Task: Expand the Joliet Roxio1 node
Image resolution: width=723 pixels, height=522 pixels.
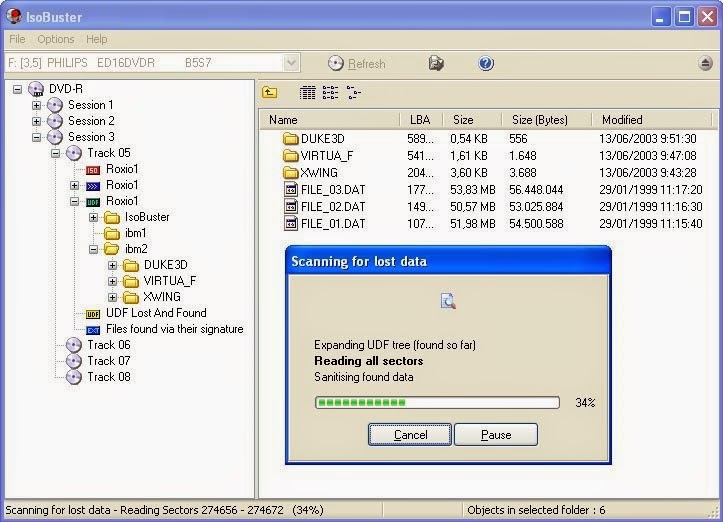Action: coord(74,185)
